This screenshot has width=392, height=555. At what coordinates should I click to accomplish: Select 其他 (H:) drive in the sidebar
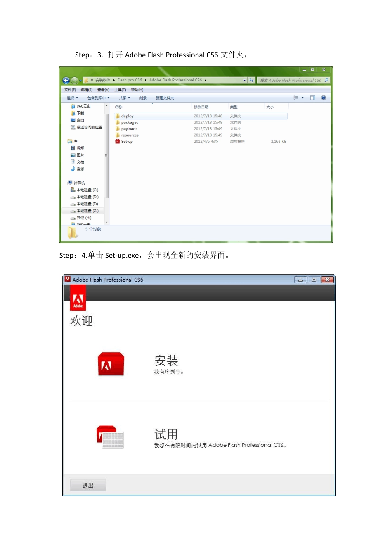(x=81, y=218)
